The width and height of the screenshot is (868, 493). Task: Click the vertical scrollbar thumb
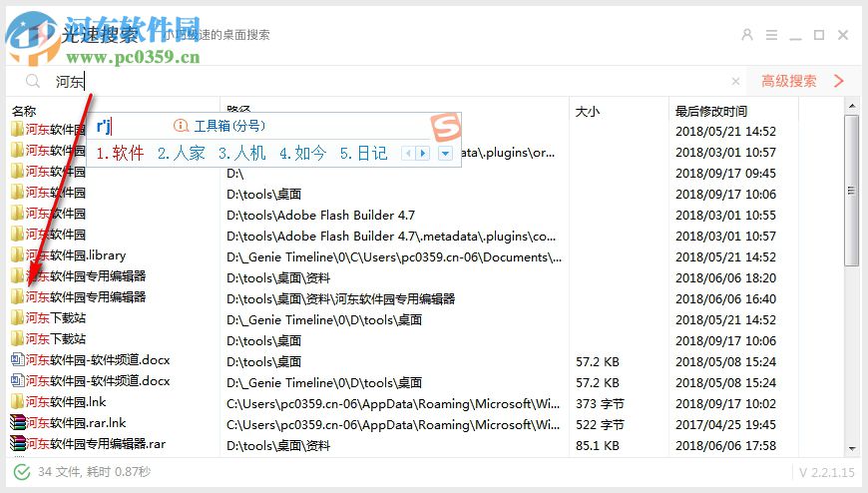851,191
